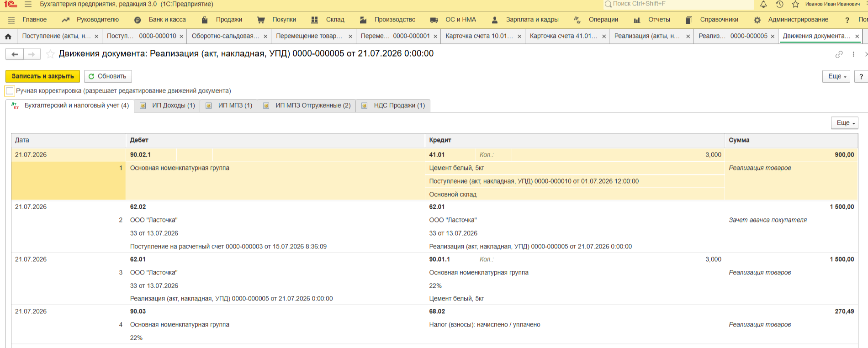The image size is (868, 348).
Task: Go to the home page icon tab
Action: (x=8, y=36)
